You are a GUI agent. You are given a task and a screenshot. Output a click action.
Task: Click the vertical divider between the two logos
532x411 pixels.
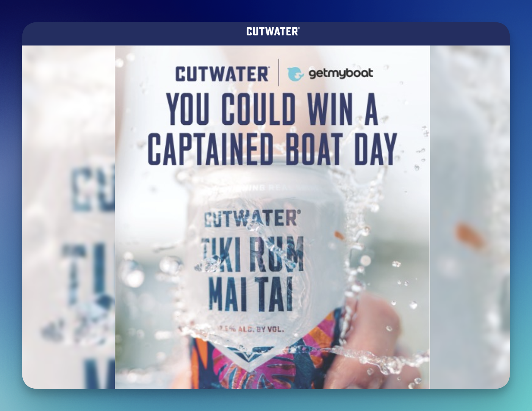click(x=279, y=72)
